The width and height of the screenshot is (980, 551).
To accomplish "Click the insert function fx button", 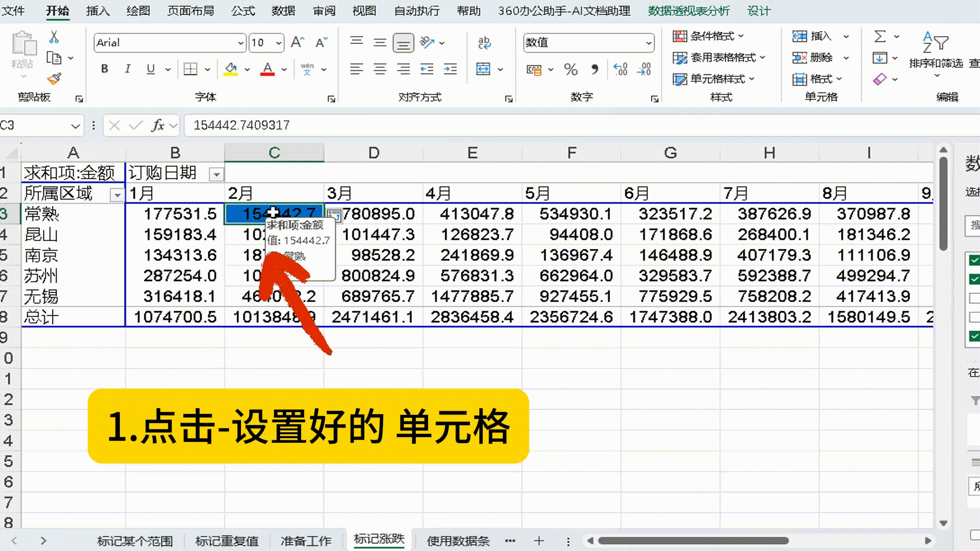I will [x=158, y=125].
